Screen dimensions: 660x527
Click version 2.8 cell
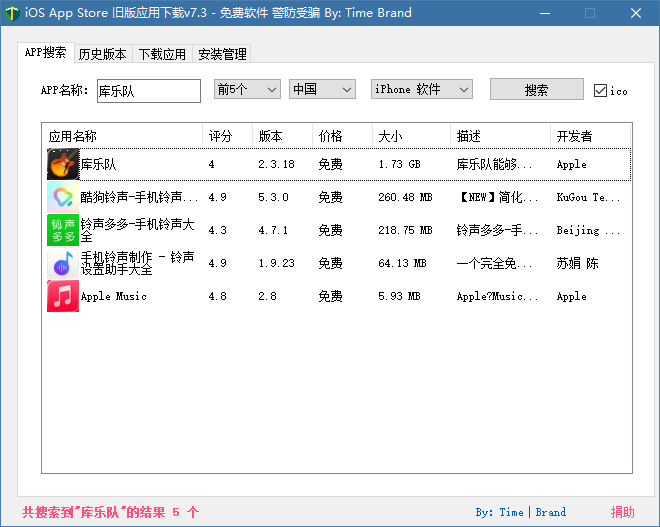267,296
